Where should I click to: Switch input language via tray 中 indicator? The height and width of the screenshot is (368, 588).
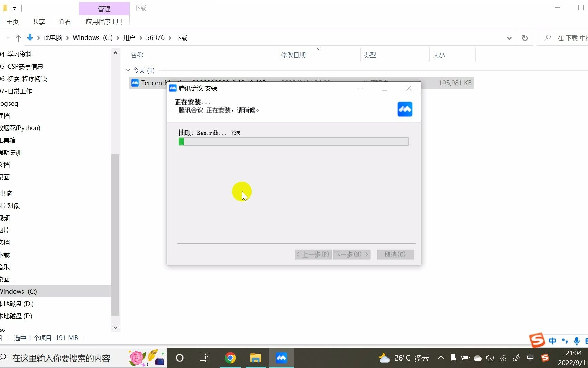click(x=530, y=358)
